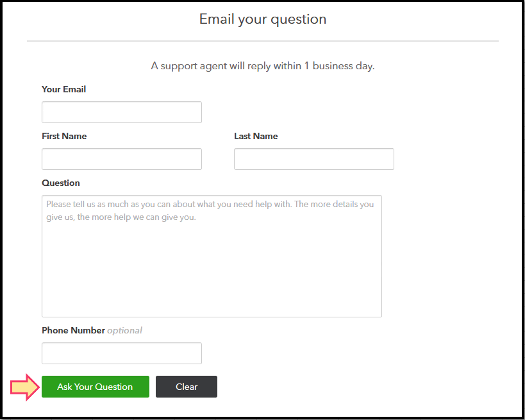The image size is (525, 420).
Task: Click the support agent reply time message
Action: (x=263, y=66)
